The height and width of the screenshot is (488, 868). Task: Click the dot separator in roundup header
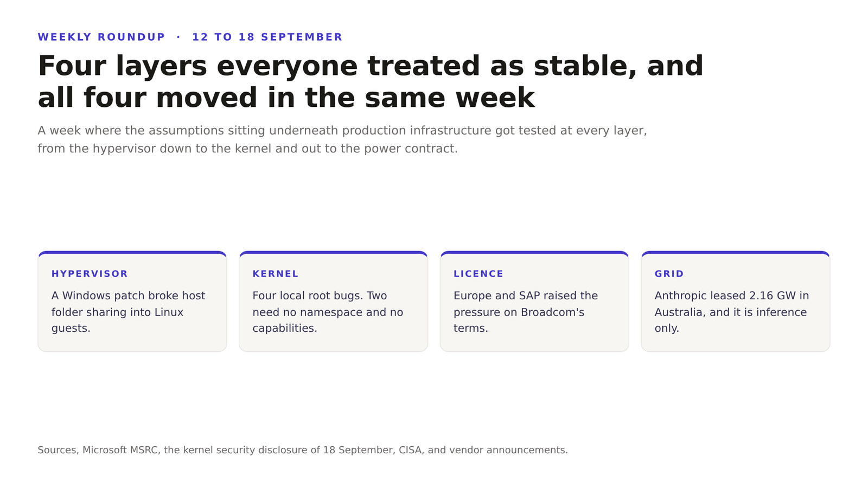point(178,37)
